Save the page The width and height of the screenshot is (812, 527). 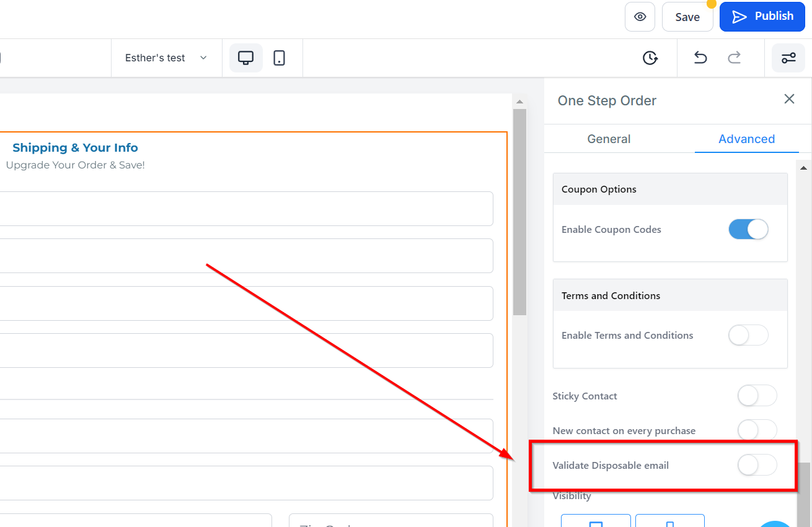(x=687, y=17)
